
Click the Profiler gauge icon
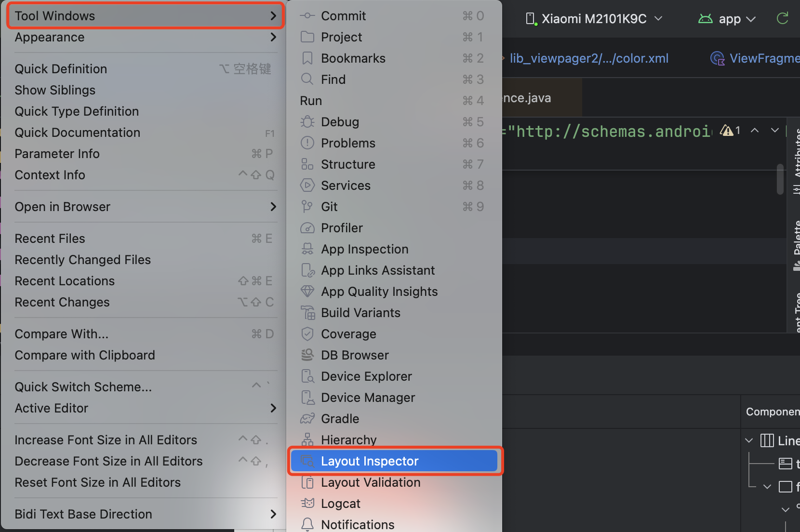click(x=307, y=228)
